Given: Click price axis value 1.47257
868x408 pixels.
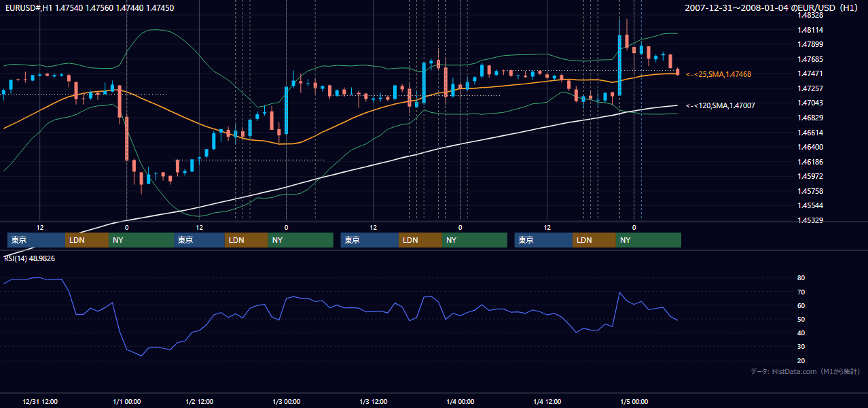Looking at the screenshot, I should coord(810,88).
